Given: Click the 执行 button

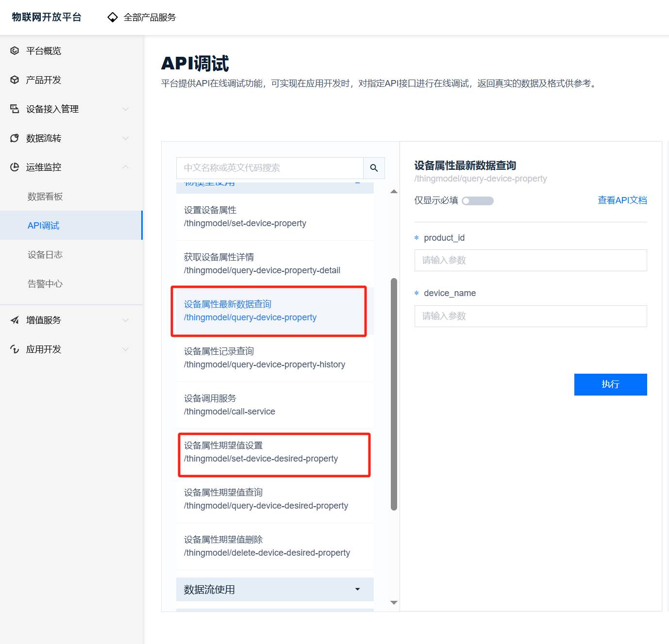Looking at the screenshot, I should pos(610,384).
